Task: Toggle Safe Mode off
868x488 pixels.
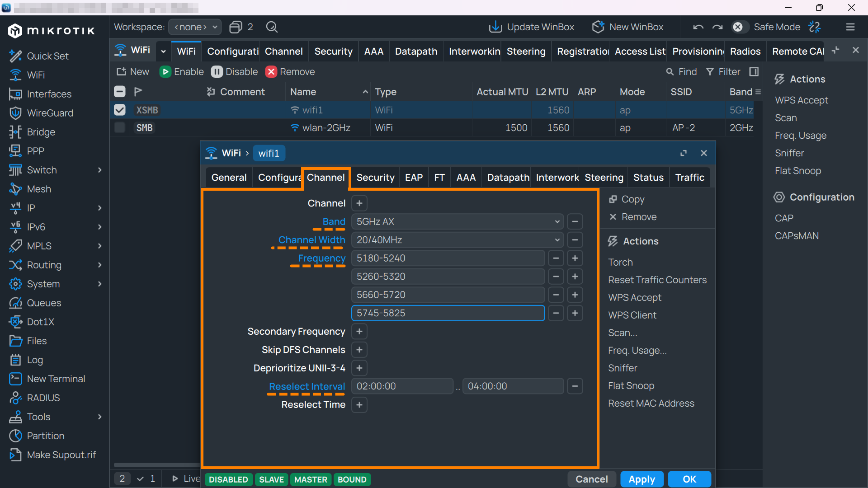Action: (738, 27)
